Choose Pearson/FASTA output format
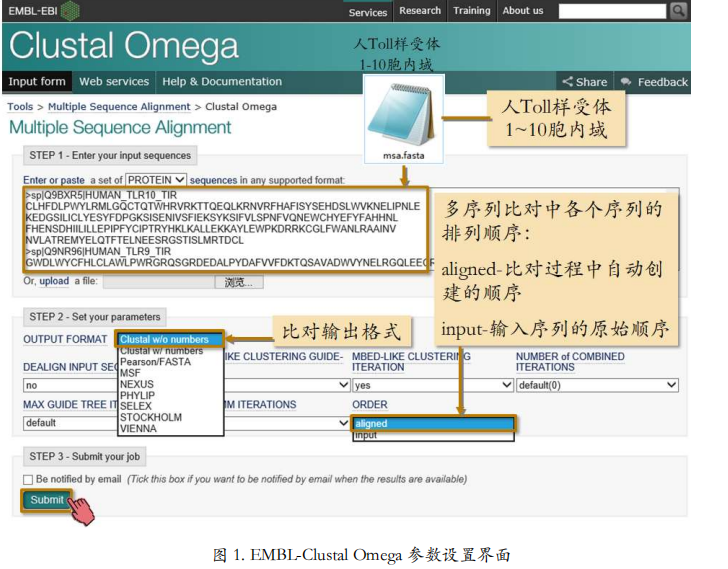The image size is (728, 569). coord(155,362)
